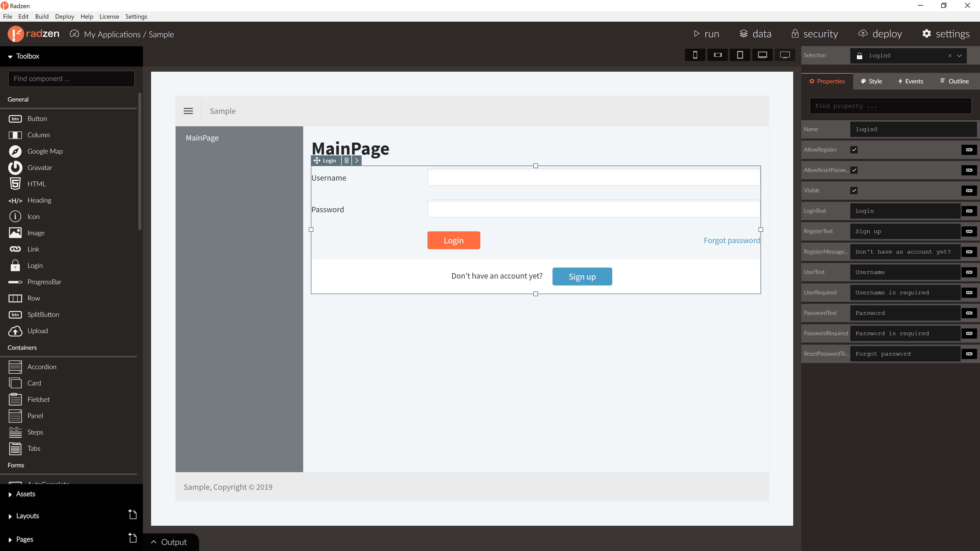980x551 pixels.
Task: Bind AllowRegister property with link button
Action: click(969, 150)
